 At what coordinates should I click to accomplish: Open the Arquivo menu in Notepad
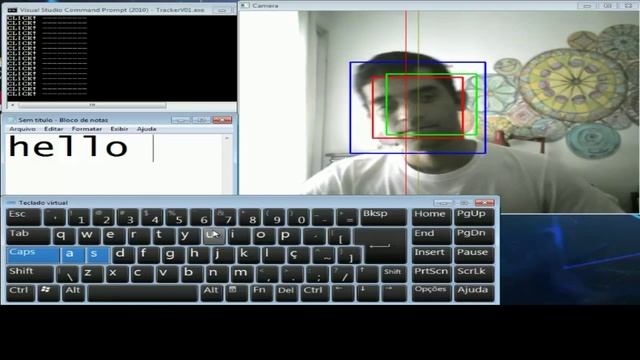[22, 129]
